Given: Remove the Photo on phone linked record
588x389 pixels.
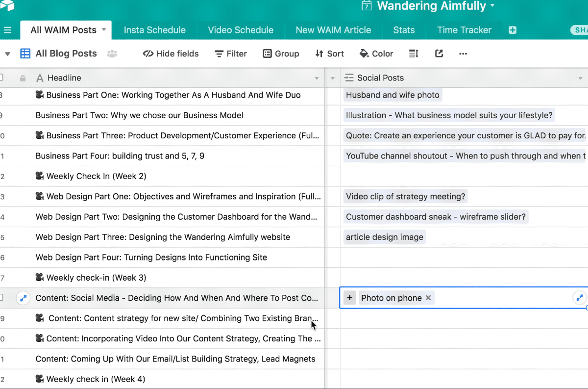Looking at the screenshot, I should click(x=428, y=298).
